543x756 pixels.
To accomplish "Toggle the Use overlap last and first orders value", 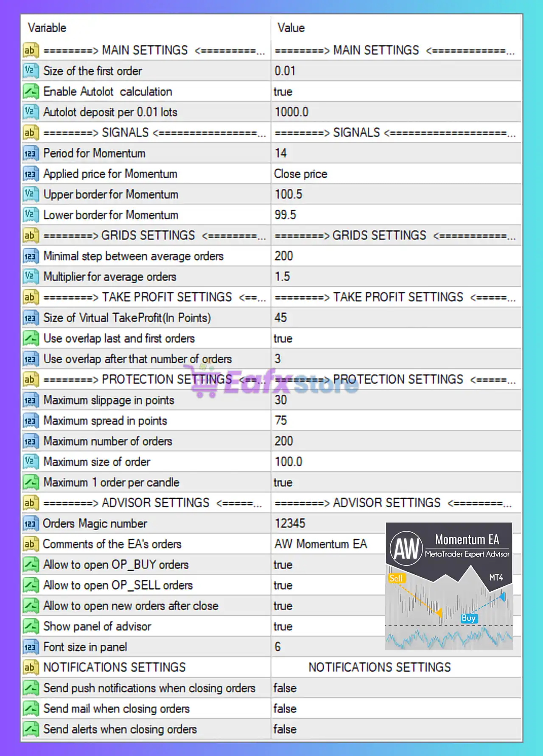I will click(x=283, y=339).
